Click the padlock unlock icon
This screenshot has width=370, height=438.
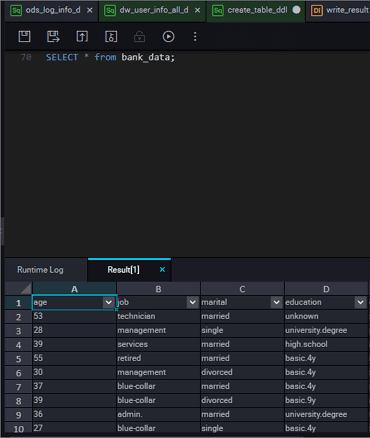(x=139, y=36)
